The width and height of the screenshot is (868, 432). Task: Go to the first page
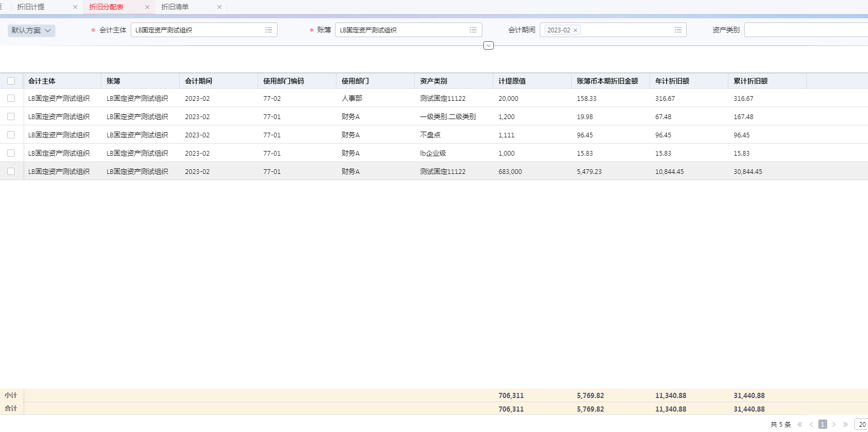tap(800, 424)
